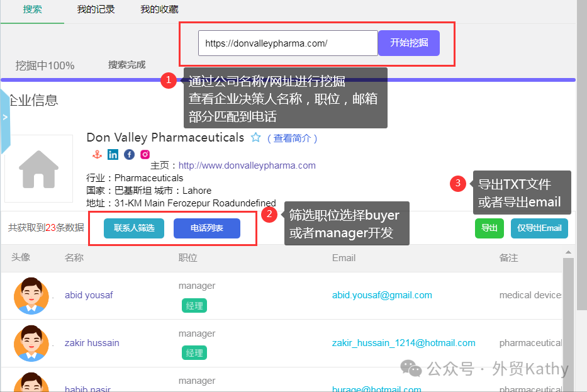
Task: Click the red anchor location icon
Action: tap(98, 154)
